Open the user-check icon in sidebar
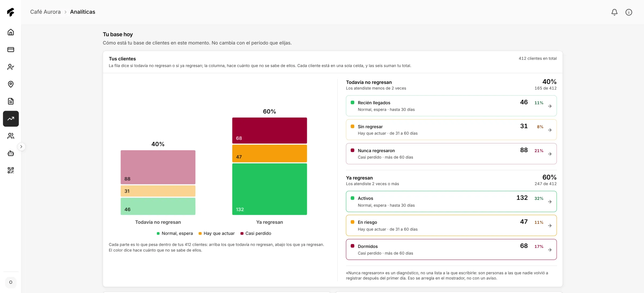 11,67
